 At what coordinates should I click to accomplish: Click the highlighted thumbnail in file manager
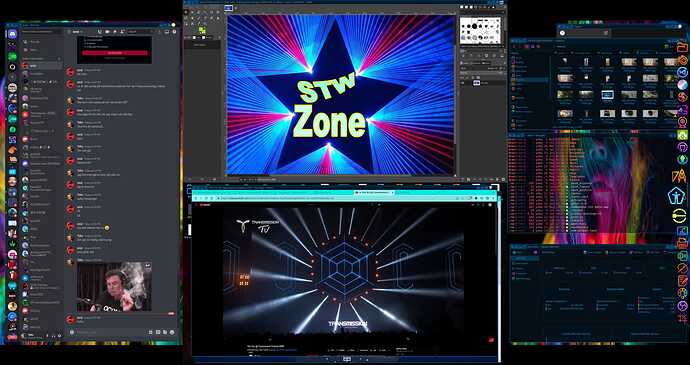click(x=608, y=95)
